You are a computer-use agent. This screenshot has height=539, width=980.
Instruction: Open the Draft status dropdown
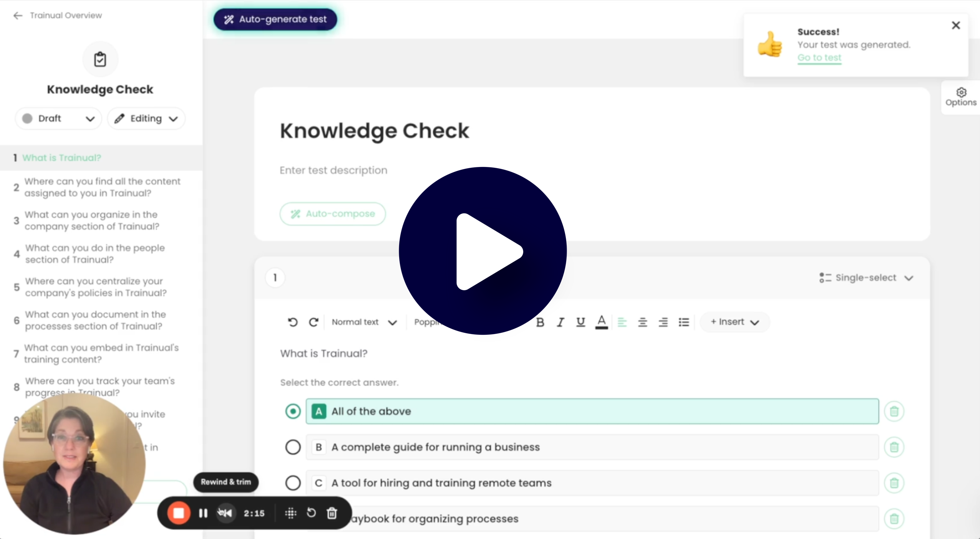pos(58,118)
